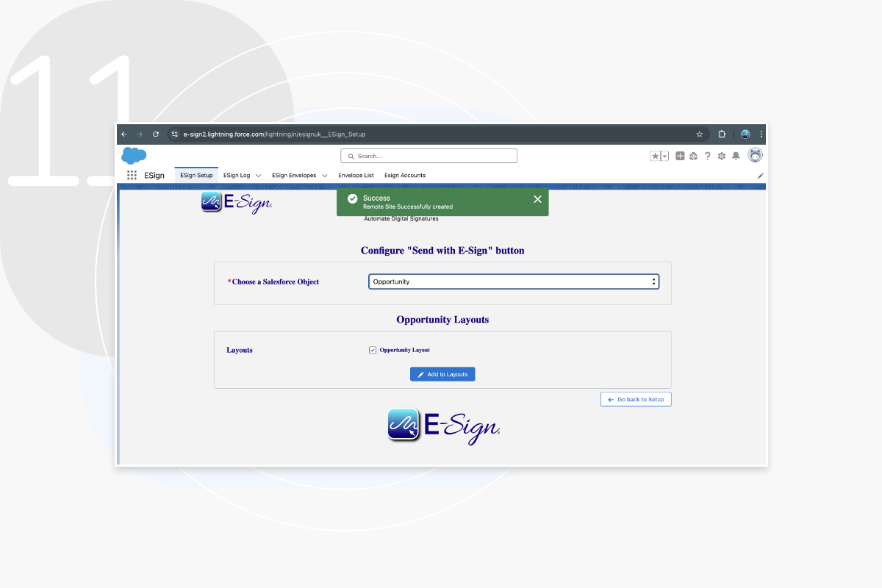882x588 pixels.
Task: Open Notifications bell icon
Action: coord(736,156)
